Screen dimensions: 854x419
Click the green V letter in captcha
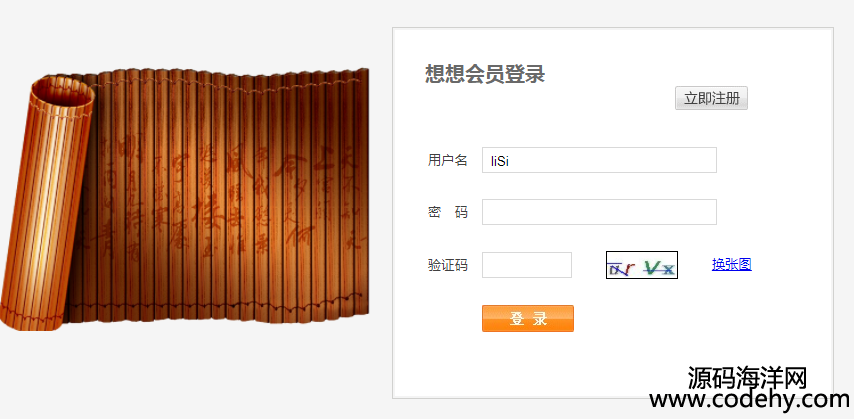point(652,267)
